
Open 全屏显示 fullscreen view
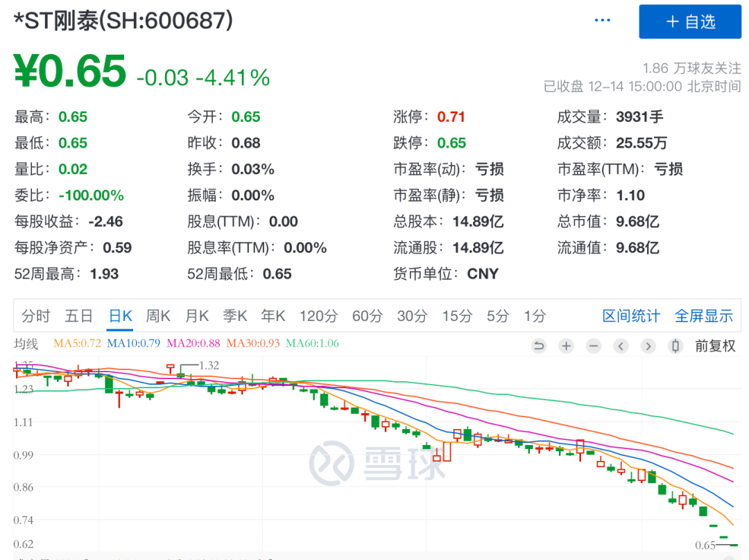pos(704,316)
